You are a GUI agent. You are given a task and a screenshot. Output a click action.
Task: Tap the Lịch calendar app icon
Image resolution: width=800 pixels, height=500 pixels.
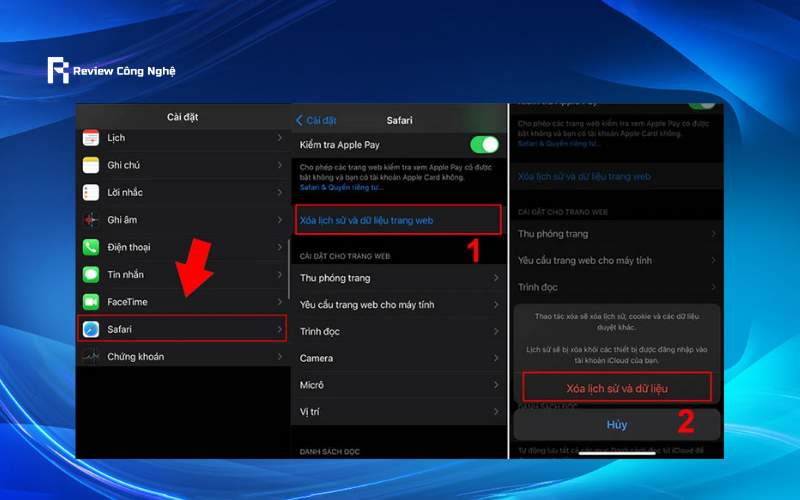point(91,138)
